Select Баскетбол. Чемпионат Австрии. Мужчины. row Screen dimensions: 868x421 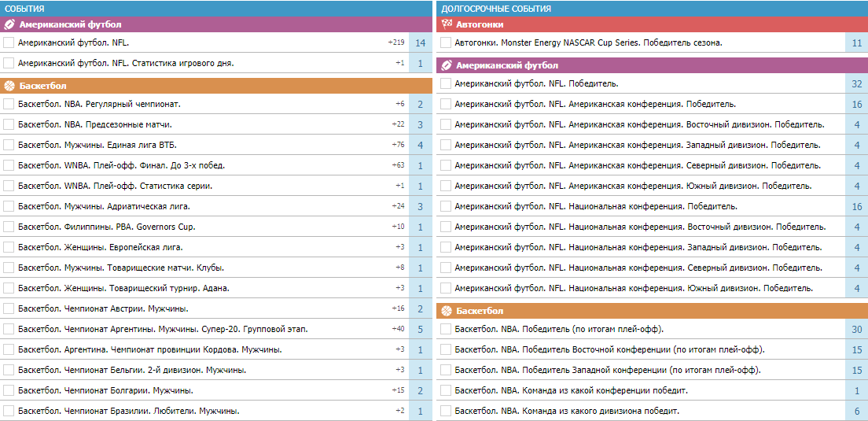(x=216, y=309)
